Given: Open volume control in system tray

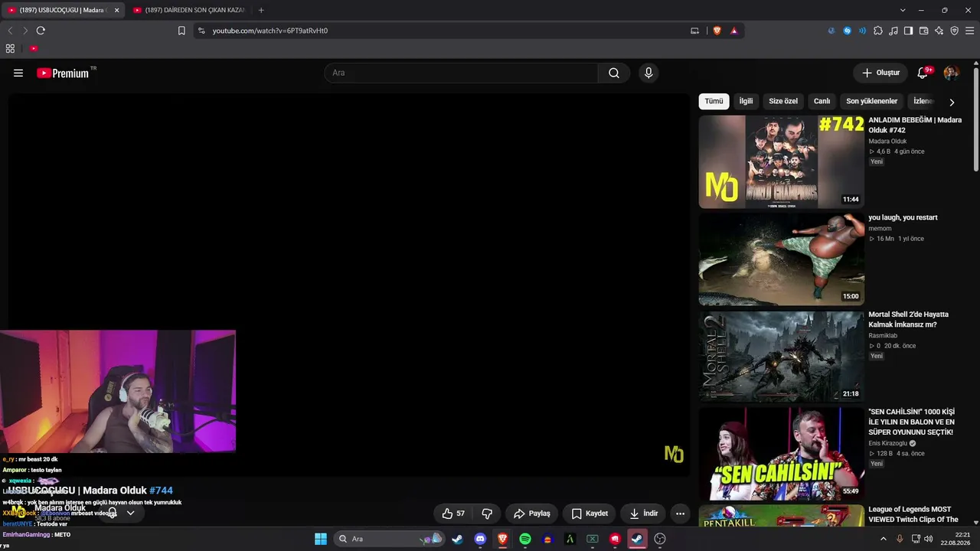Looking at the screenshot, I should (929, 539).
